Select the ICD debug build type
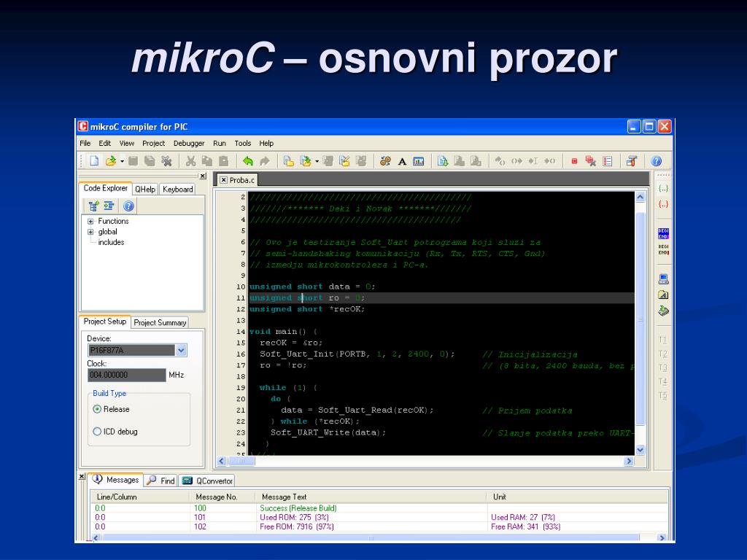747x560 pixels. [x=97, y=432]
